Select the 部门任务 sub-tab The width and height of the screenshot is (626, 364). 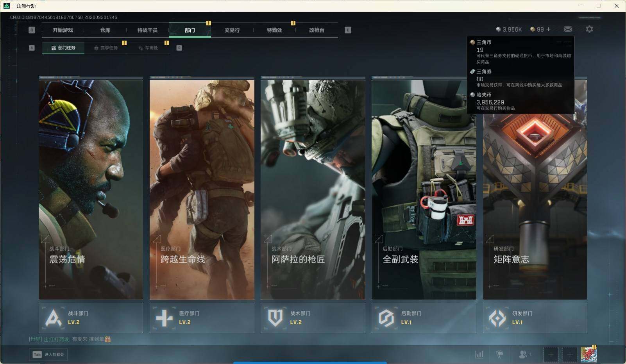tap(63, 48)
